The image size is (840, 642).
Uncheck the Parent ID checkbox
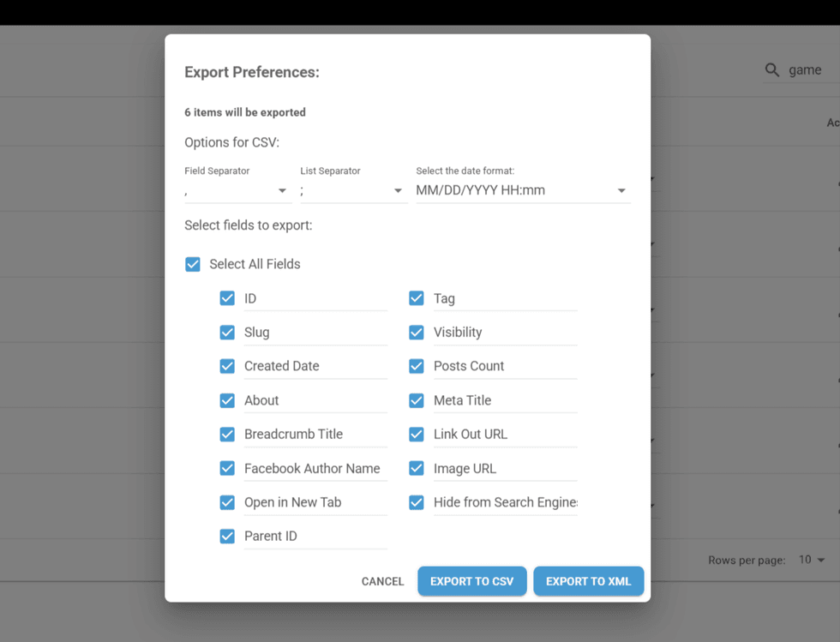click(x=227, y=537)
